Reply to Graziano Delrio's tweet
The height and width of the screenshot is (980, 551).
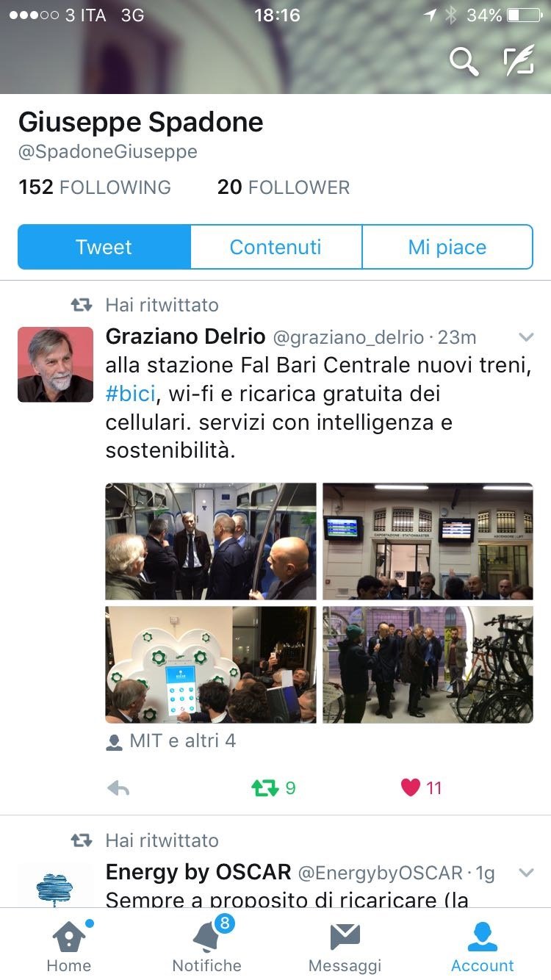click(118, 788)
